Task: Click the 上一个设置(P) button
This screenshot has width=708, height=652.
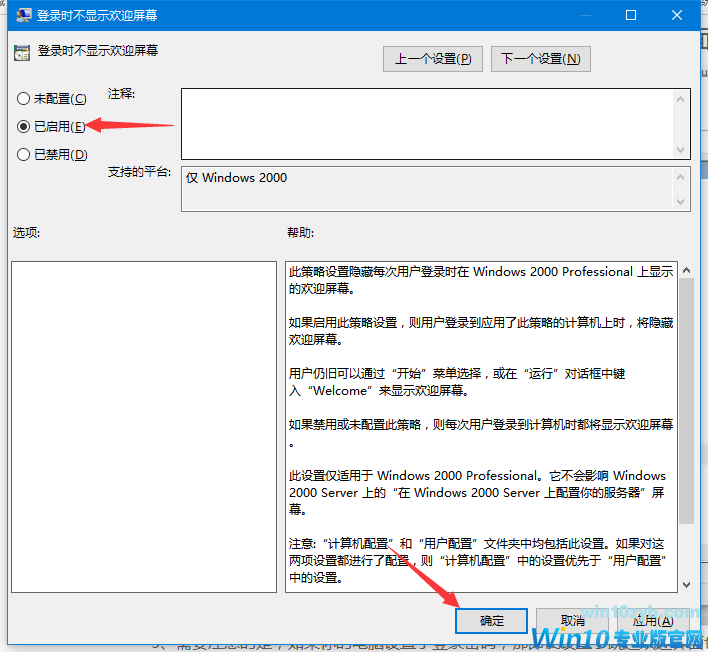Action: pos(433,59)
